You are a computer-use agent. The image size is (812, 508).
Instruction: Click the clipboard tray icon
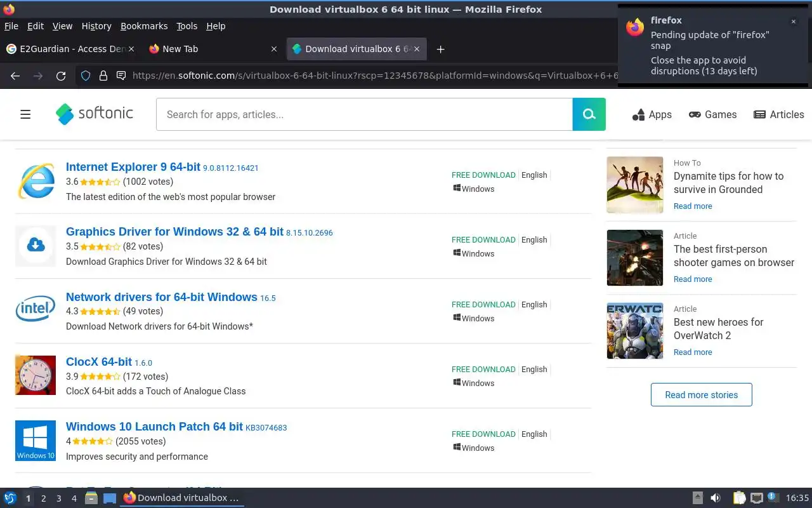pyautogui.click(x=739, y=498)
